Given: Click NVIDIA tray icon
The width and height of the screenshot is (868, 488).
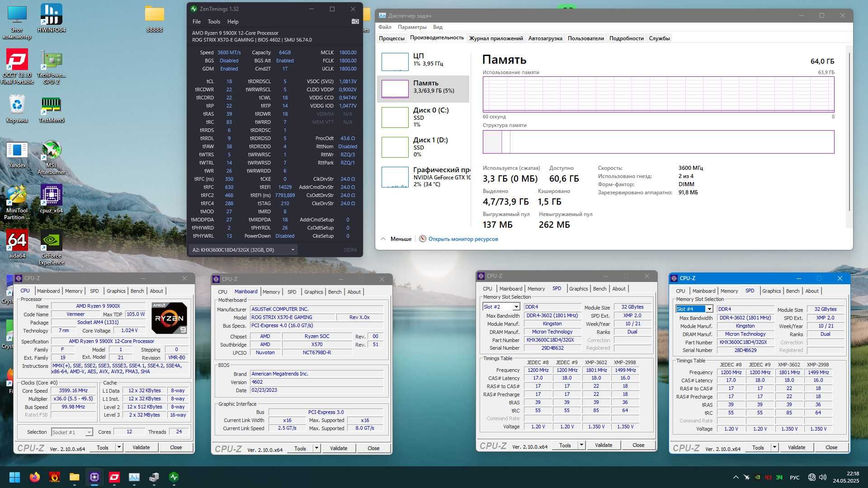Looking at the screenshot, I should click(758, 477).
